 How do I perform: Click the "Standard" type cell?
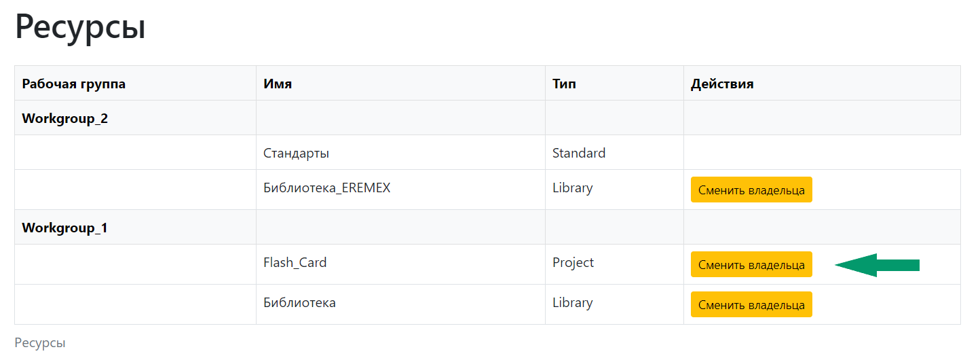pos(579,154)
